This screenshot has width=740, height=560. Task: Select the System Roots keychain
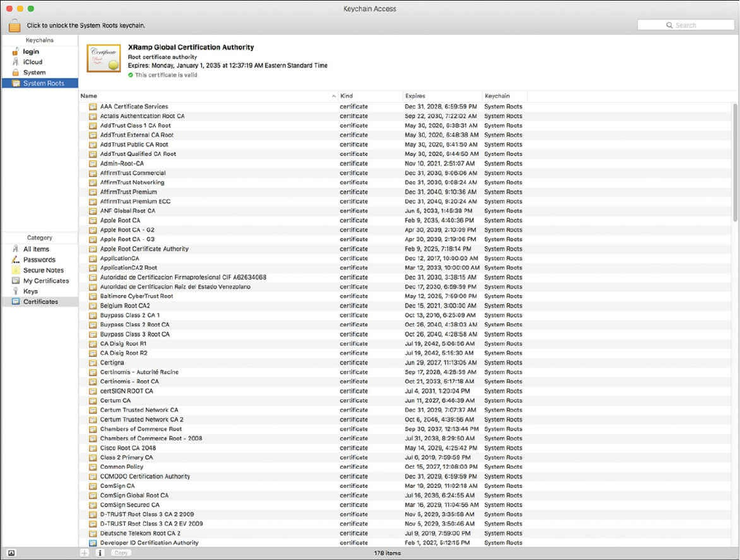pyautogui.click(x=40, y=83)
